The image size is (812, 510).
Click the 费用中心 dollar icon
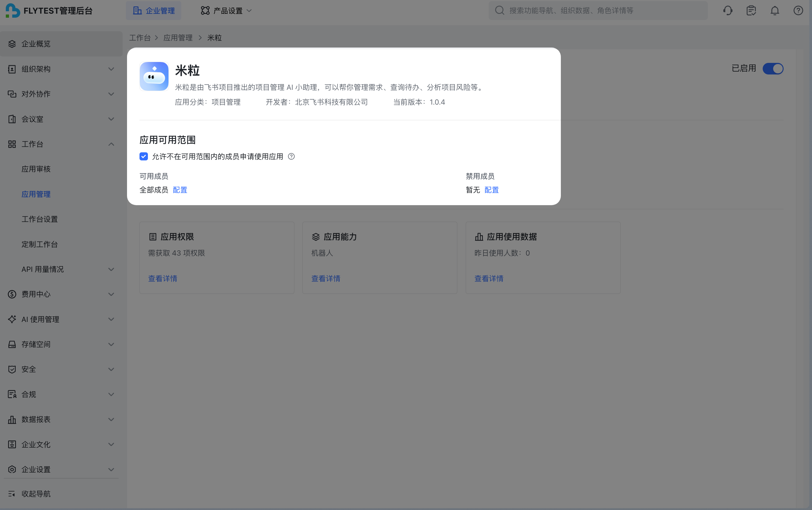[12, 294]
